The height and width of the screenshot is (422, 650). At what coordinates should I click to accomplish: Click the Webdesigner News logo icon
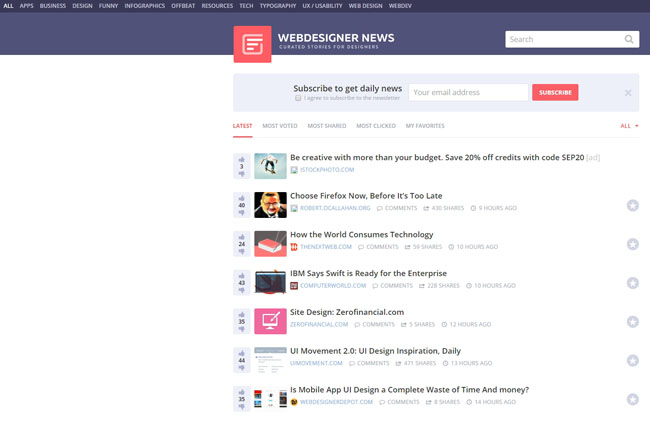click(252, 44)
